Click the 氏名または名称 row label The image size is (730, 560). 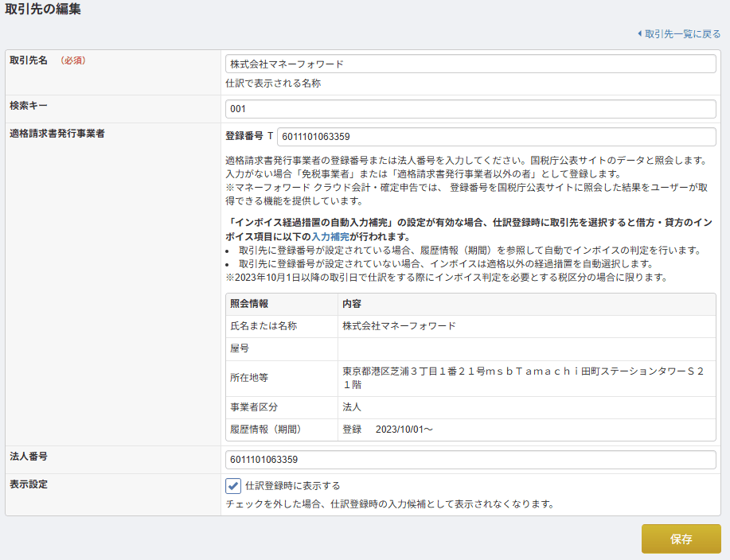coord(264,326)
